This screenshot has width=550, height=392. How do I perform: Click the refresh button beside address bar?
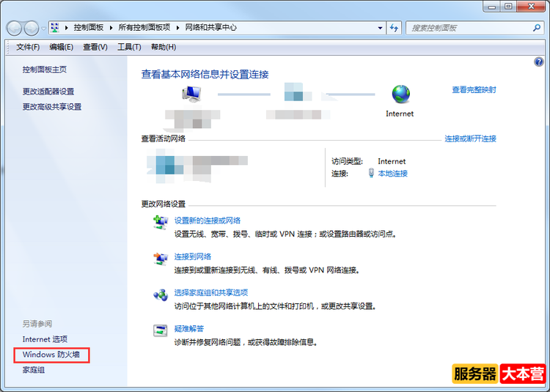(394, 28)
